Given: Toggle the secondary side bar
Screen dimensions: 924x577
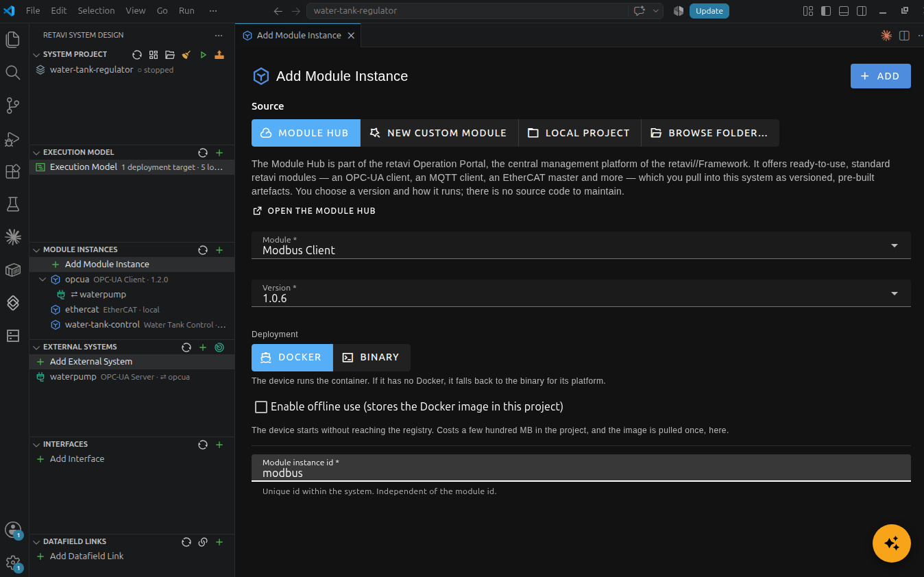Looking at the screenshot, I should pyautogui.click(x=862, y=11).
